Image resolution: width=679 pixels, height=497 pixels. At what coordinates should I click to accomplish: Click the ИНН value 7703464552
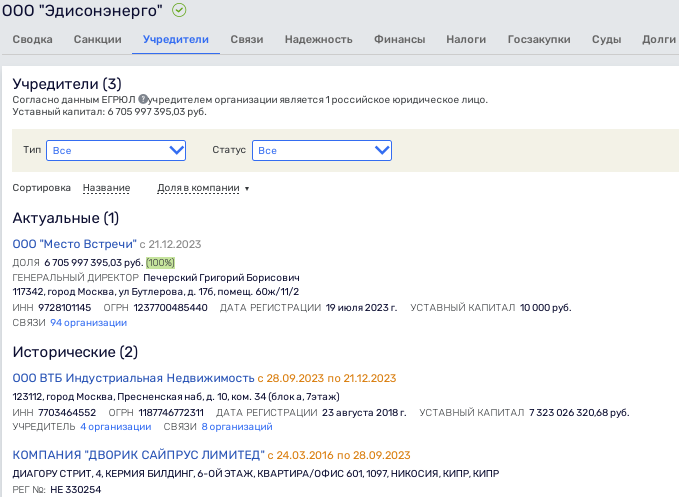point(67,413)
